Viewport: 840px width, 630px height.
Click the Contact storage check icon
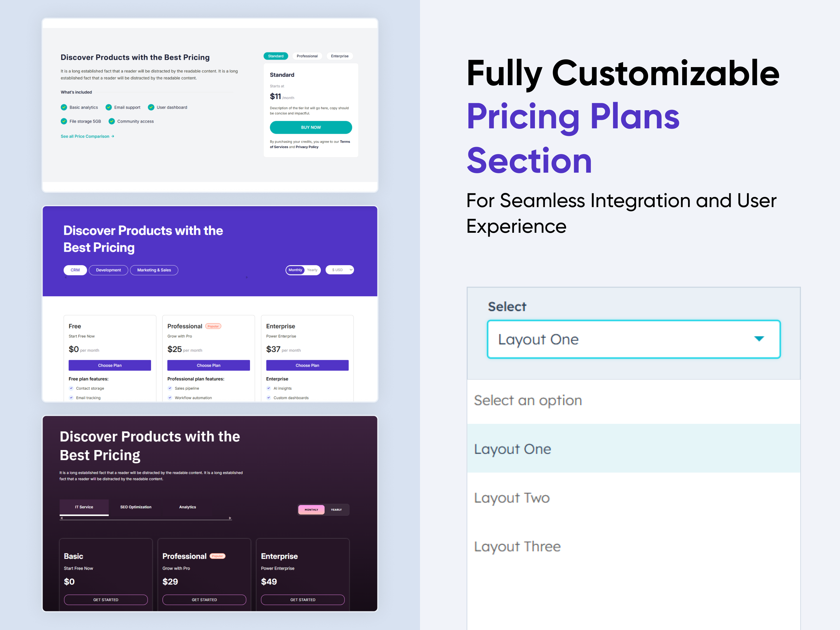pos(71,388)
